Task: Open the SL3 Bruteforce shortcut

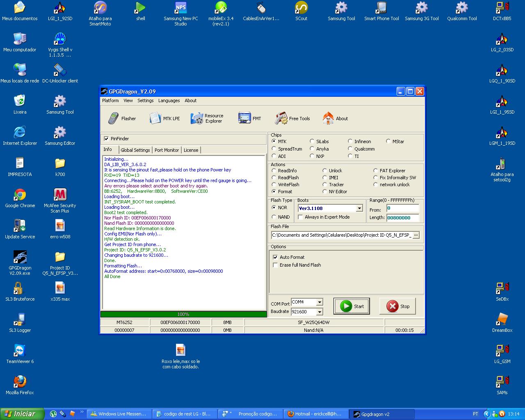Action: click(20, 292)
